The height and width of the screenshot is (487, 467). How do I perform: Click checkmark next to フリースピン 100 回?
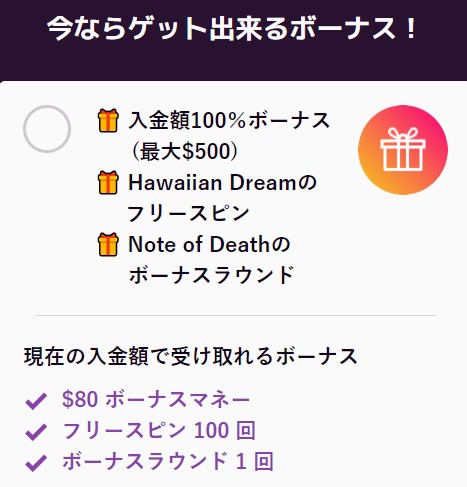pos(36,431)
